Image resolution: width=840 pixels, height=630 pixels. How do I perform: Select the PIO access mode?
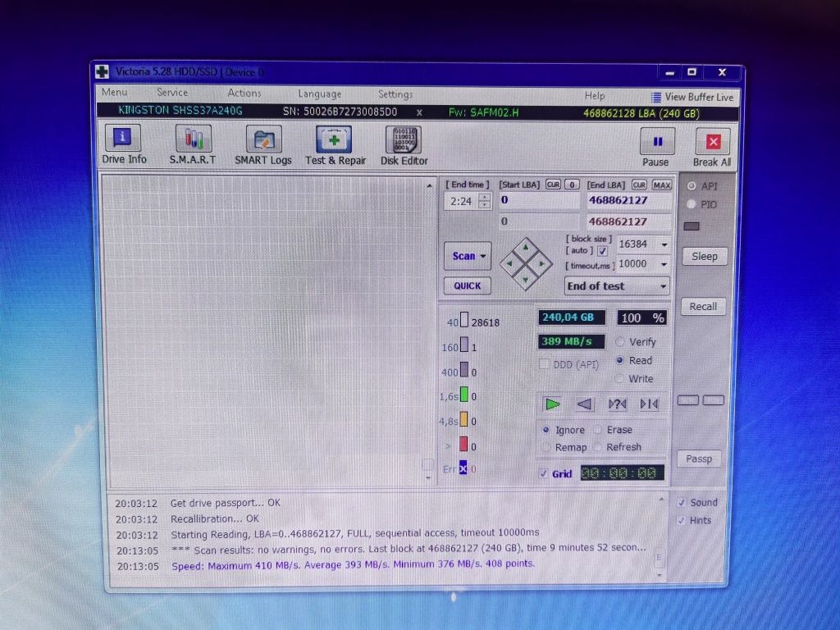(692, 204)
